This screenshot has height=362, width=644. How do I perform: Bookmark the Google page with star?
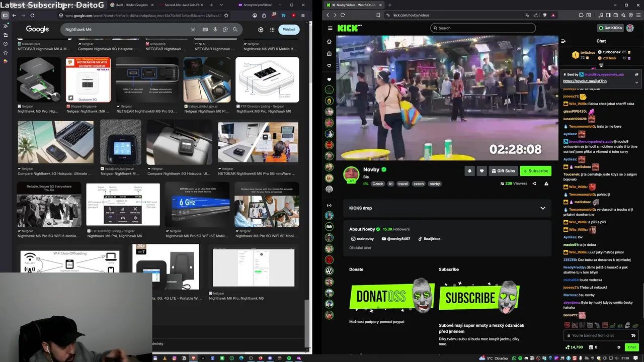point(226,16)
